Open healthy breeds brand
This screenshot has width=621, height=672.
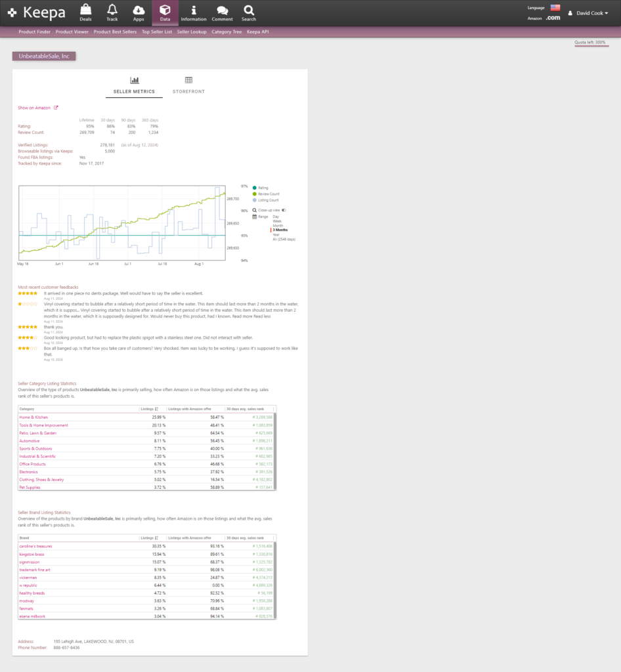[x=32, y=593]
